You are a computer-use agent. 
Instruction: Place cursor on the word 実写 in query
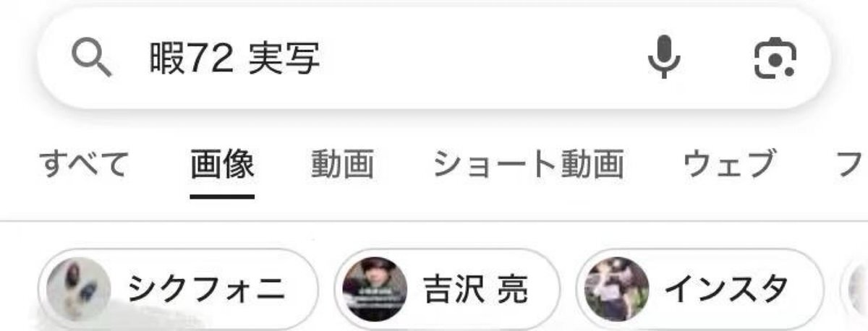point(284,59)
